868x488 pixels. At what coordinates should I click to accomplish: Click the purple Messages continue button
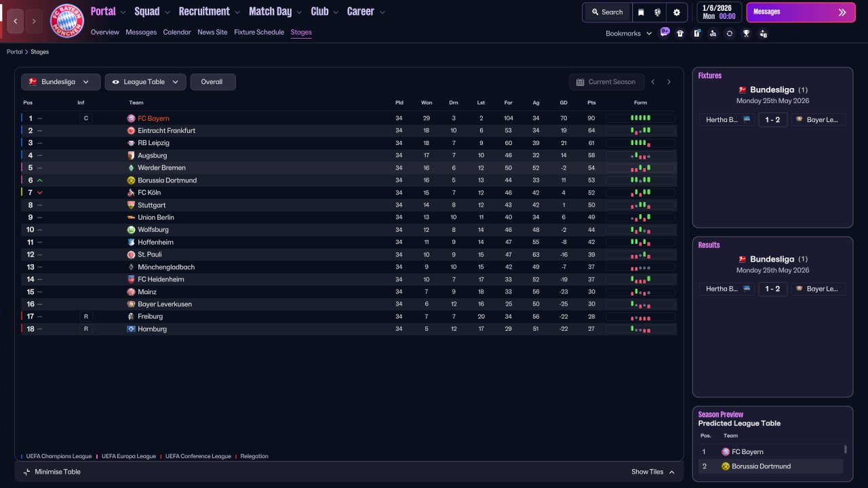(801, 12)
